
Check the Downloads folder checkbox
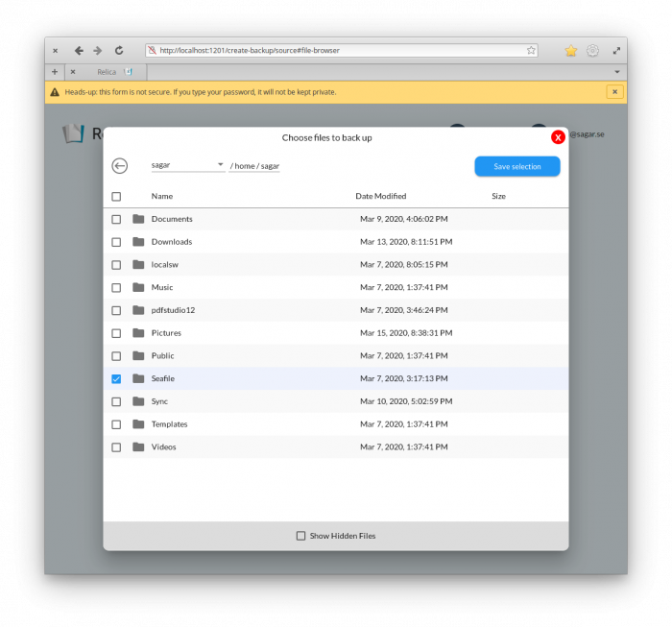pyautogui.click(x=116, y=242)
